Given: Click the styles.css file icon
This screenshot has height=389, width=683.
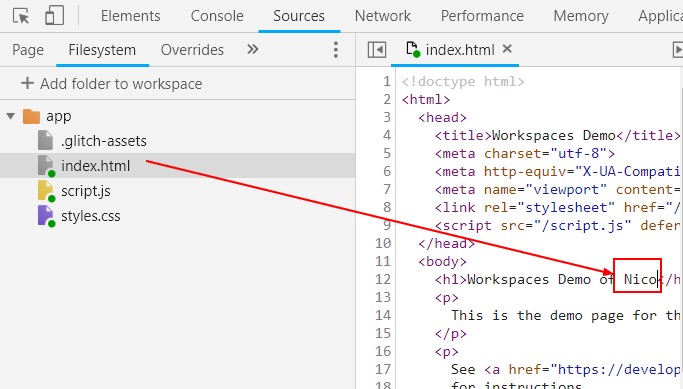Looking at the screenshot, I should 46,216.
